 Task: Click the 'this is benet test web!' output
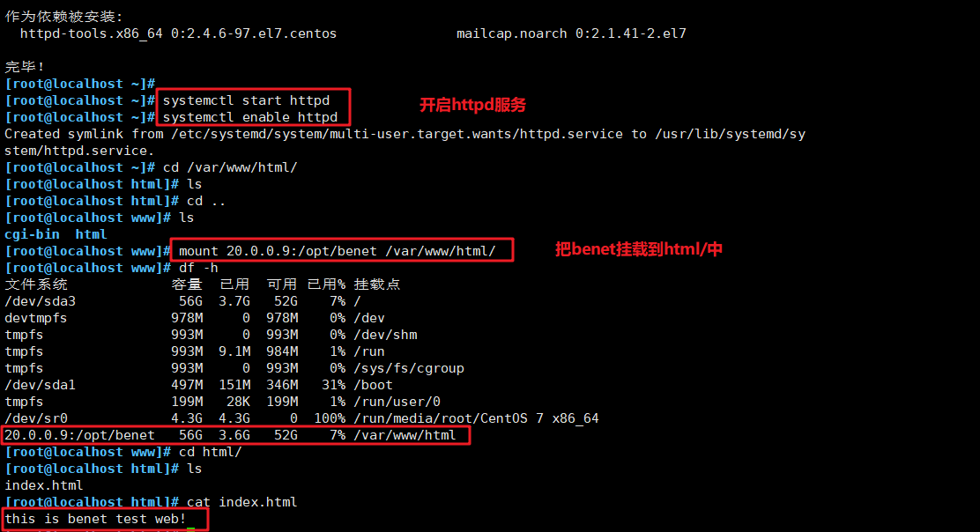tap(95, 519)
